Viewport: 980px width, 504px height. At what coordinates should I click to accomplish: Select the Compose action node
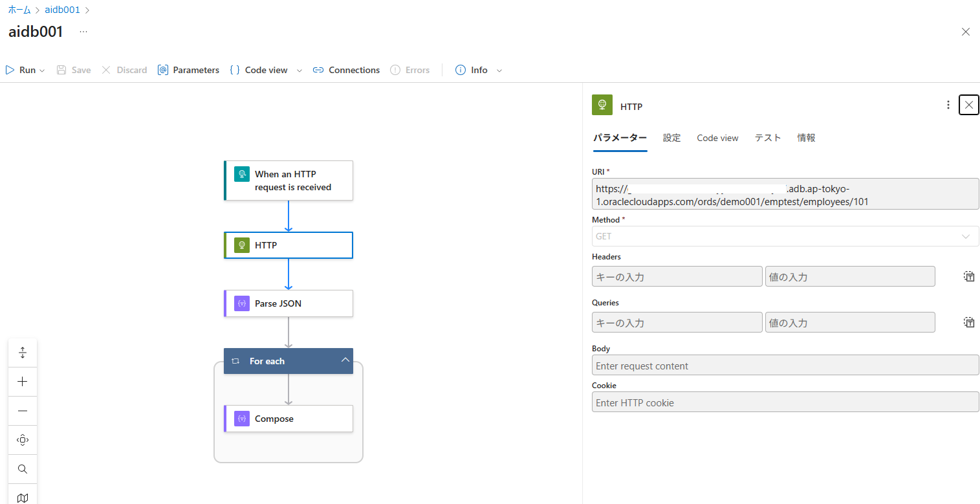click(x=289, y=419)
